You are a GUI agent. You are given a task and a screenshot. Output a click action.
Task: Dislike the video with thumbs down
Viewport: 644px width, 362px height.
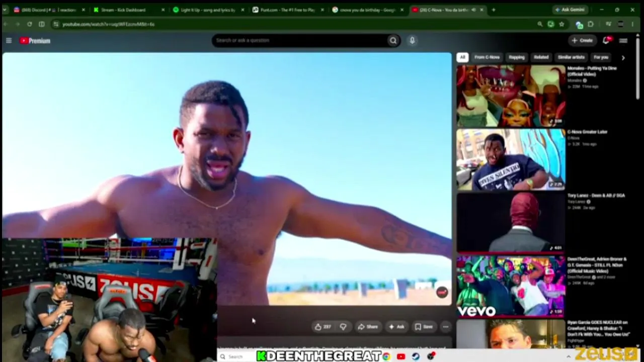tap(343, 327)
